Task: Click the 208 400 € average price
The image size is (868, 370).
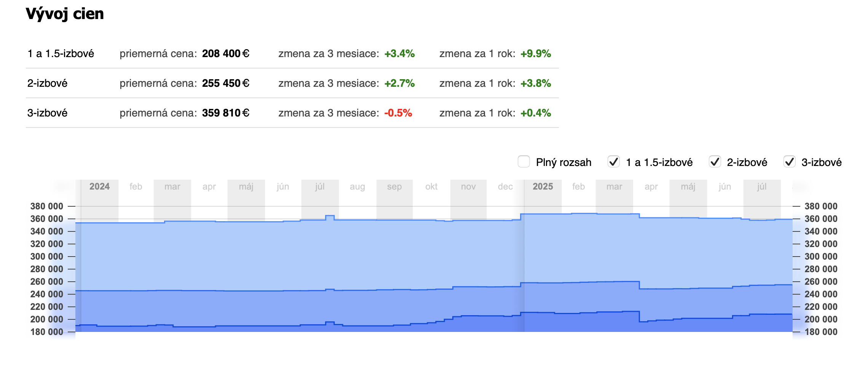Action: (x=225, y=54)
